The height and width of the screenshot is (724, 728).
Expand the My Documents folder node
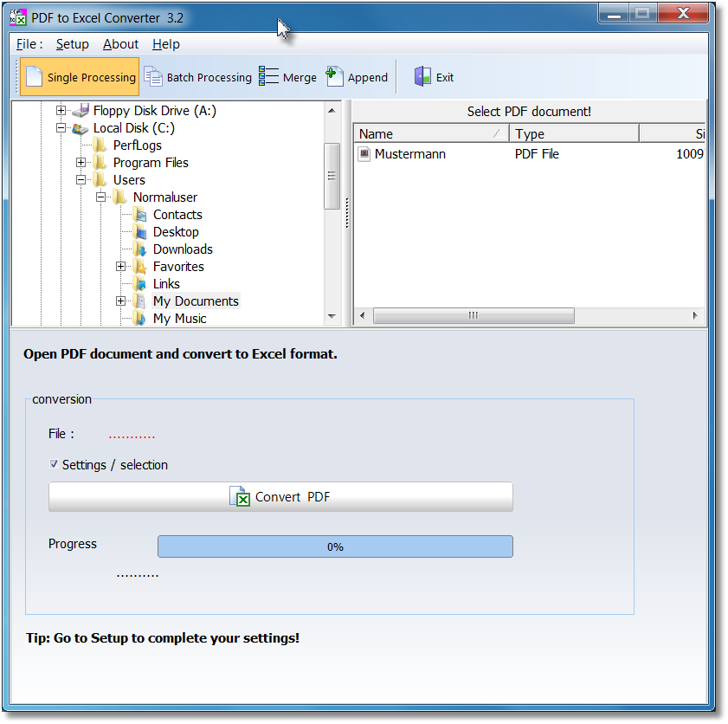coord(120,301)
